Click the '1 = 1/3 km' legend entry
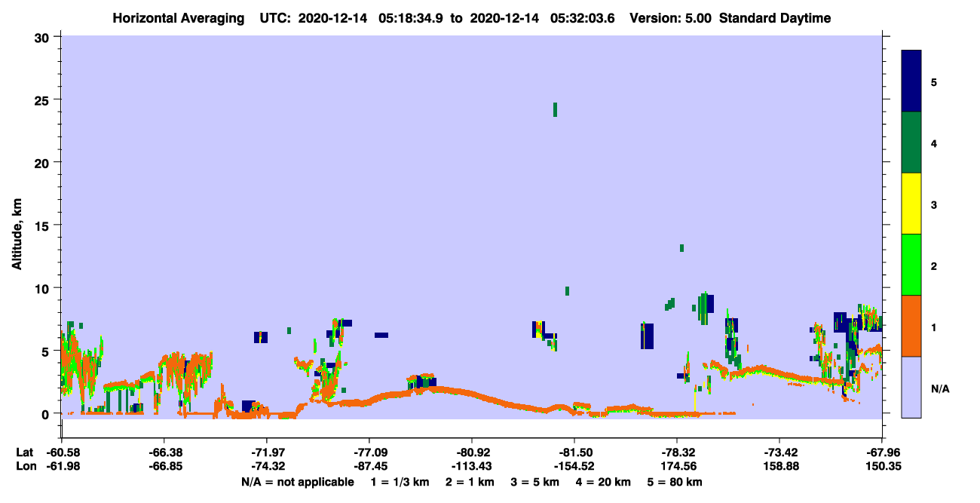The height and width of the screenshot is (503, 980). (x=400, y=482)
